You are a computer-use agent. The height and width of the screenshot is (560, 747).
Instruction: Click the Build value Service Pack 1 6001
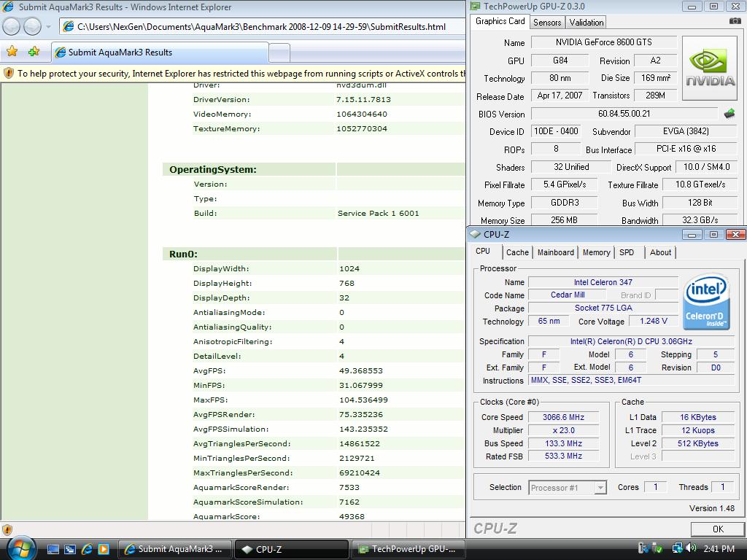pos(379,214)
